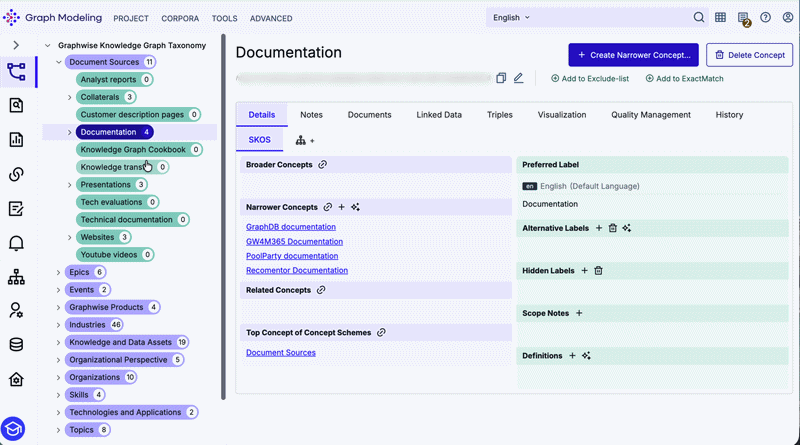Open the user account icon
Screen dimensions: 800x445
[x=788, y=17]
